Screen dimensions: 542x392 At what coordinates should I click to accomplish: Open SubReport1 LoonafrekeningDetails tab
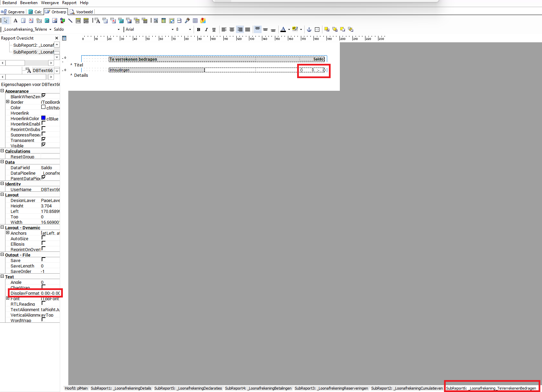pos(121,388)
